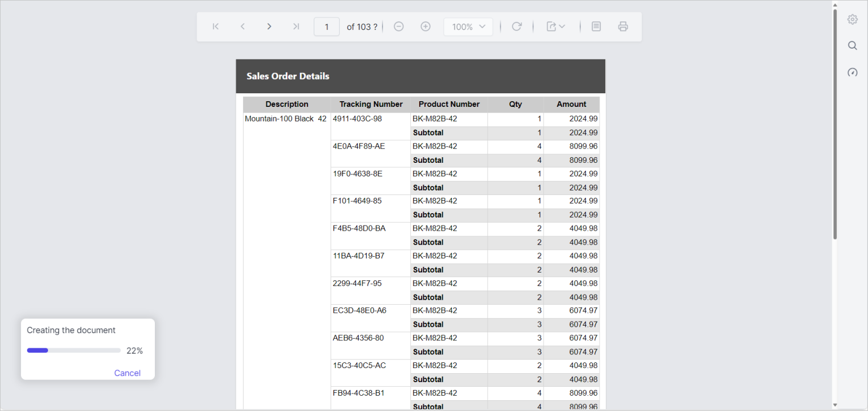Toggle print layout view icon
This screenshot has height=411, width=868.
(596, 27)
